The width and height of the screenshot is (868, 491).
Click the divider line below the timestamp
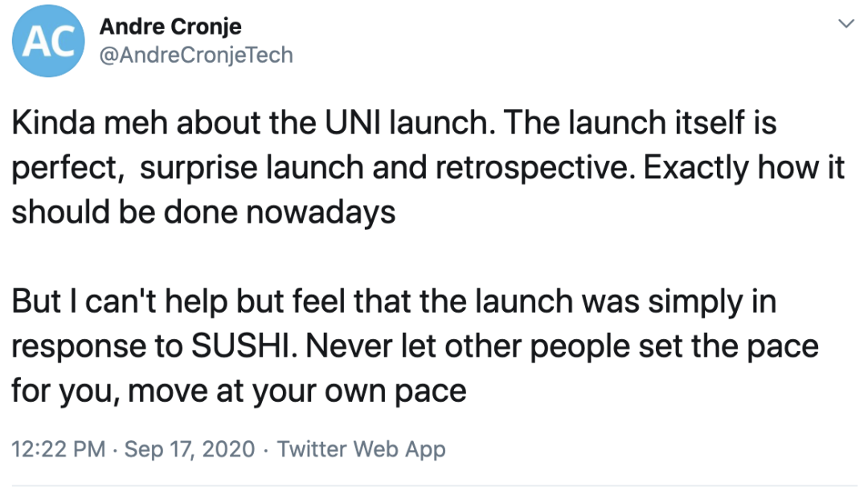point(434,486)
